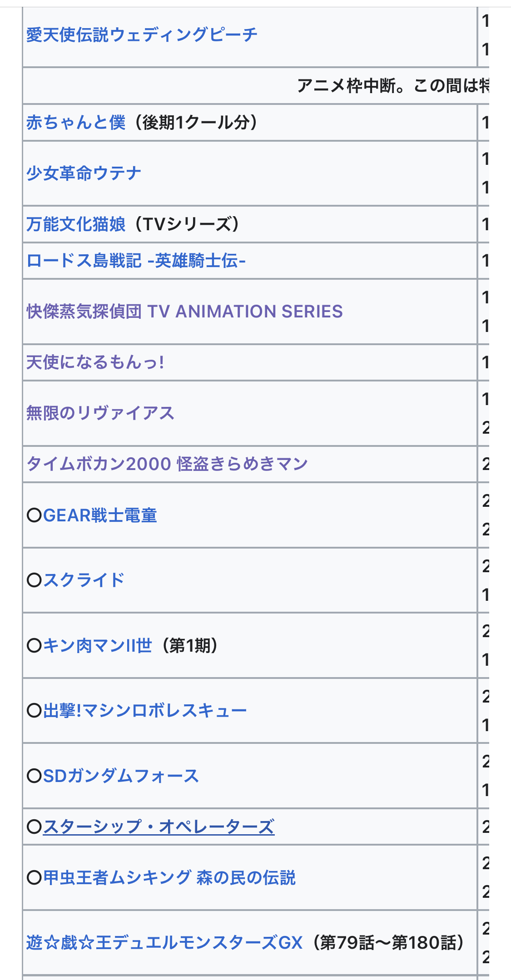The height and width of the screenshot is (980, 511).
Task: Click the スクライド link
Action: (84, 580)
